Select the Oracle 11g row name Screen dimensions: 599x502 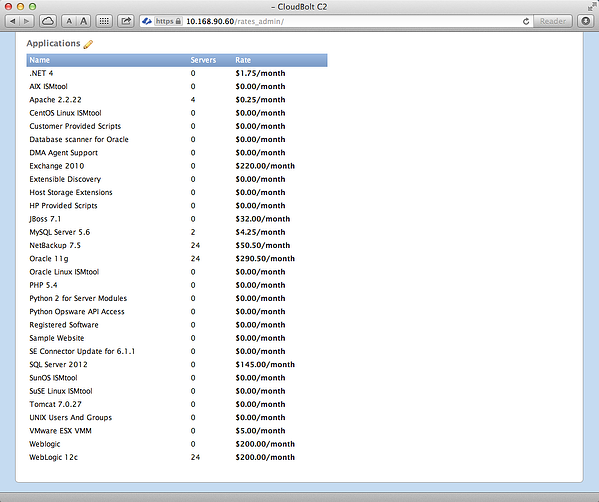pyautogui.click(x=49, y=259)
